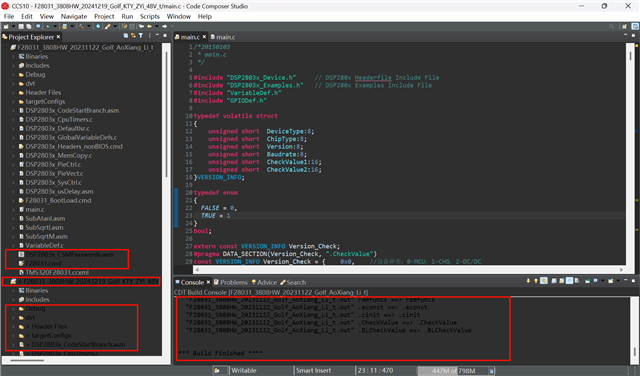Image resolution: width=640 pixels, height=376 pixels.
Task: Open Project Explorer View Menu dots
Action: point(150,36)
